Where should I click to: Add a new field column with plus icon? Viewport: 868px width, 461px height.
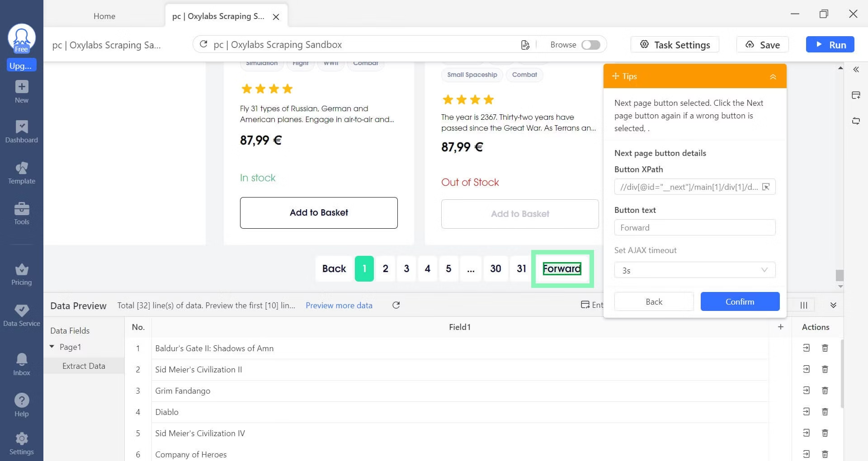point(780,327)
